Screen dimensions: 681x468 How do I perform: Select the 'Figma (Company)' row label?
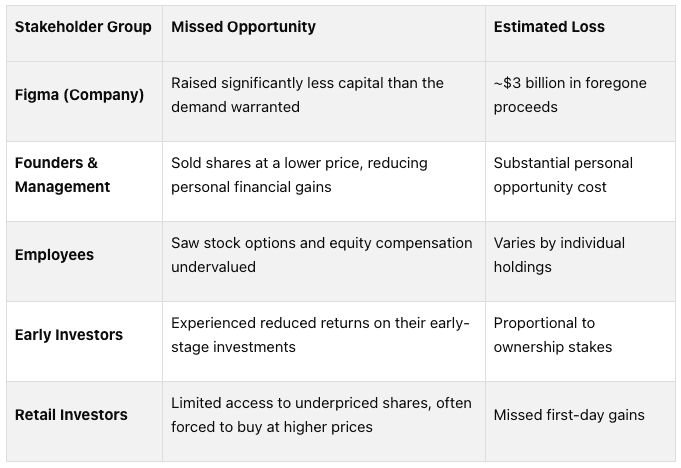click(79, 95)
